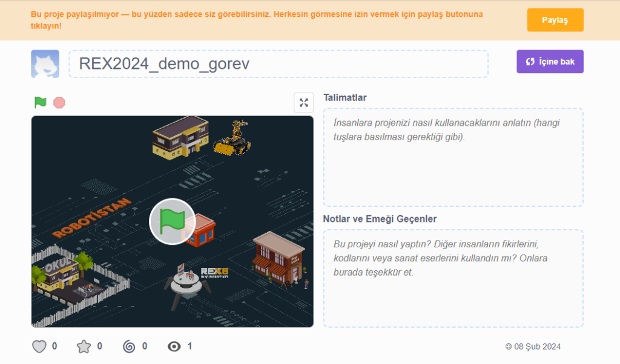
Task: Open the editor via the İçine bak button
Action: click(550, 61)
